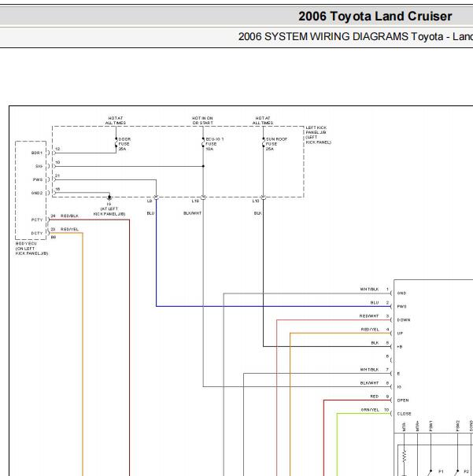Click the "L9" connector label
Image resolution: width=473 pixels, height=476 pixels.
point(150,201)
